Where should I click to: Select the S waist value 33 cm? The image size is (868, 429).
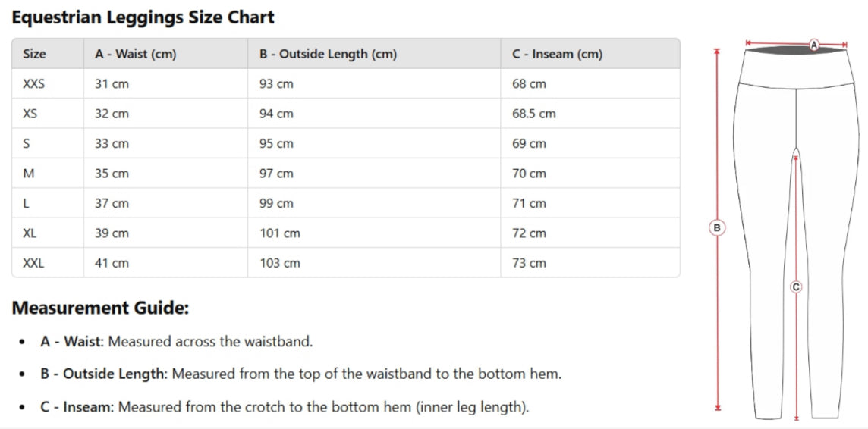point(112,143)
